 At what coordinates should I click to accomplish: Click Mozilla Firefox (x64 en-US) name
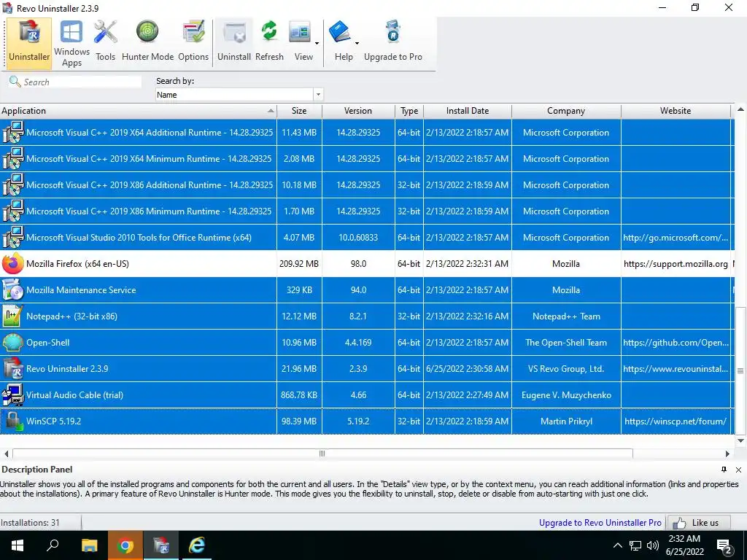coord(77,264)
